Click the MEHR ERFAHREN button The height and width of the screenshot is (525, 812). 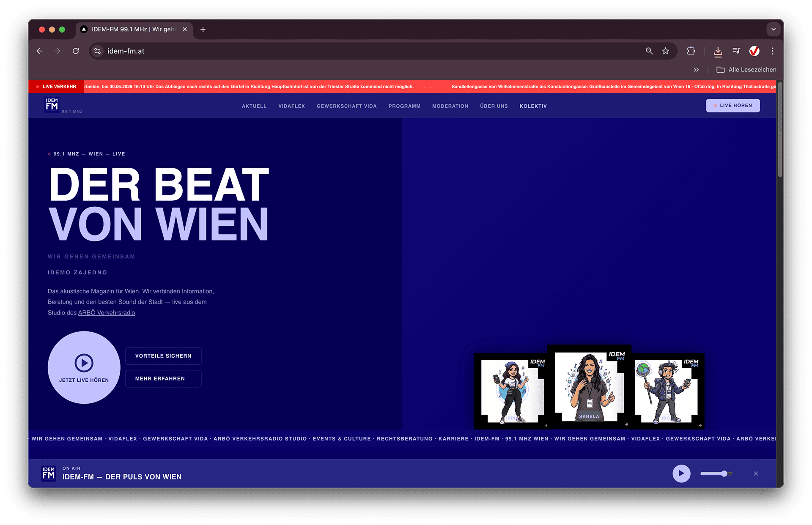(163, 379)
